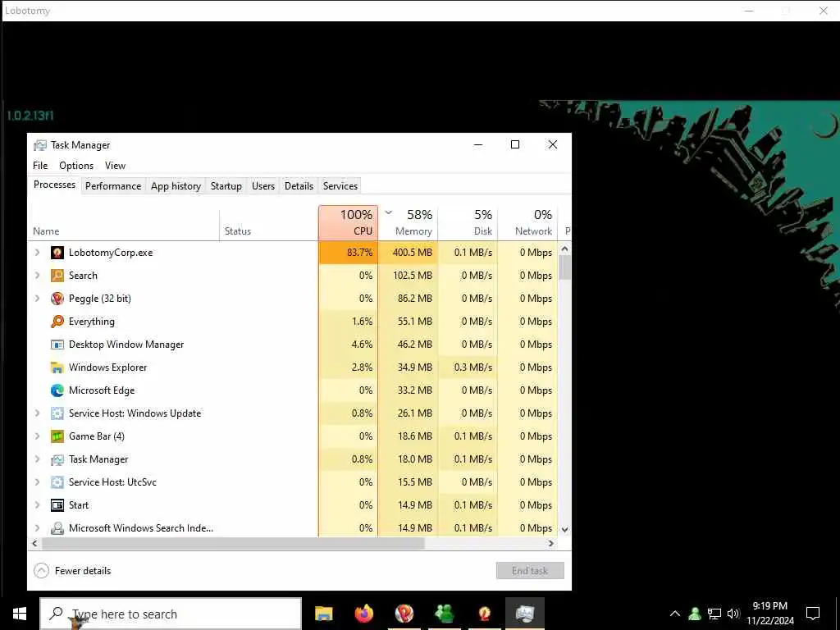Viewport: 840px width, 630px height.
Task: Open the notification center icon
Action: (x=813, y=614)
